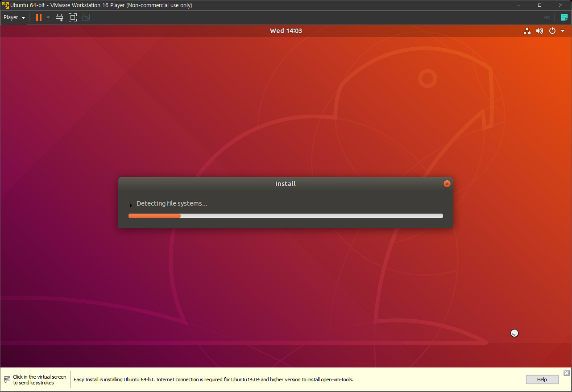Click the Install dialog title

(x=286, y=184)
